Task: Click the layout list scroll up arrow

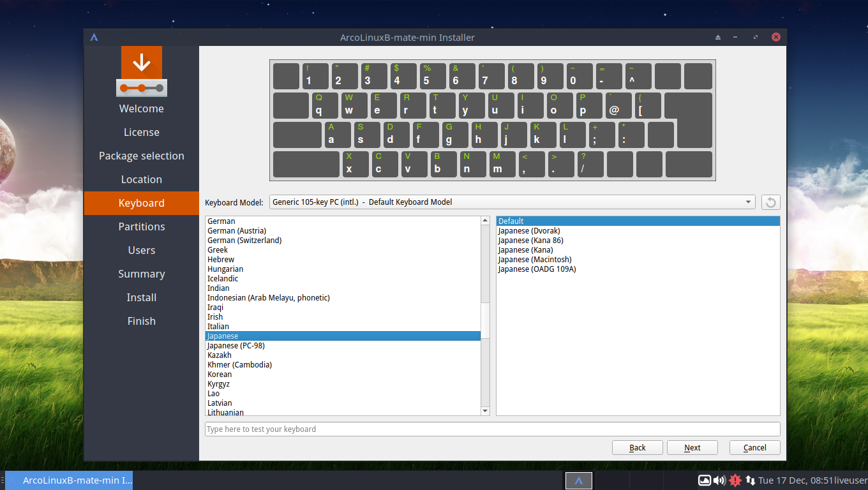Action: click(485, 221)
